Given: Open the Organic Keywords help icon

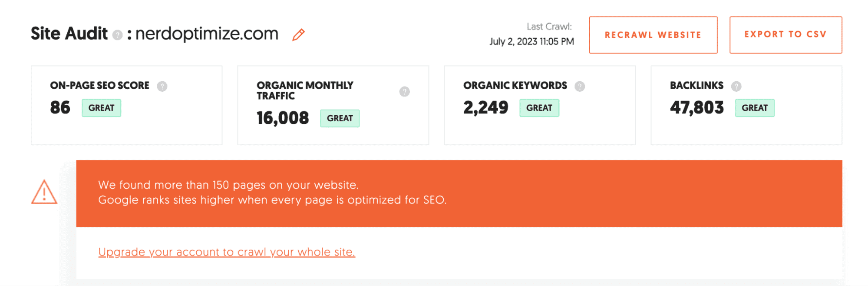Looking at the screenshot, I should tap(580, 86).
